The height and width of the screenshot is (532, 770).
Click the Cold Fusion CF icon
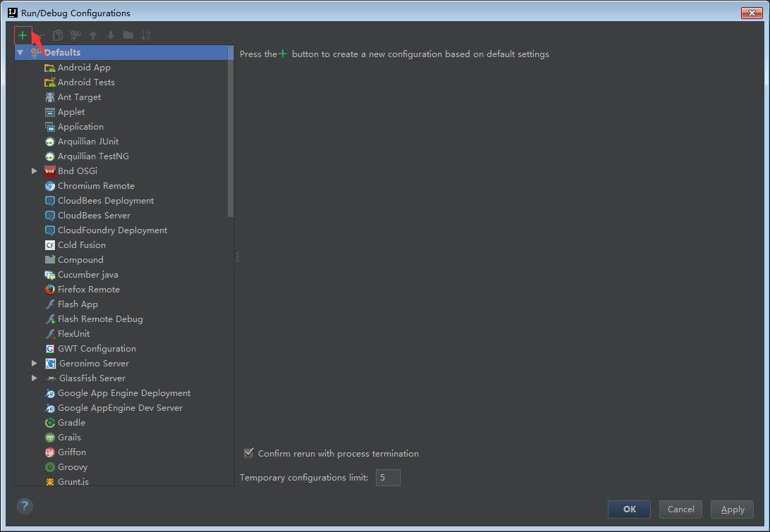tap(49, 245)
